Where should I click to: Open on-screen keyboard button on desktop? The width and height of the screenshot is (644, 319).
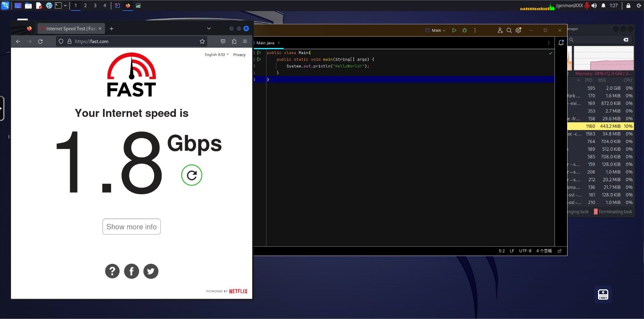click(603, 295)
